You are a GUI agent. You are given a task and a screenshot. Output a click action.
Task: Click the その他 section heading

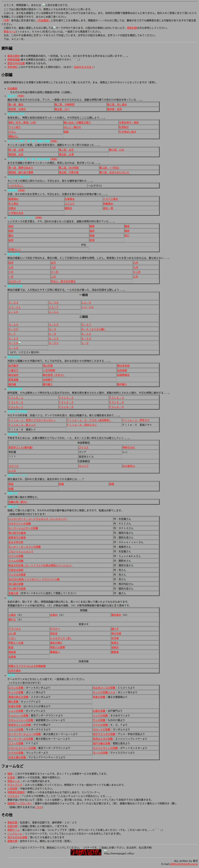point(7,815)
